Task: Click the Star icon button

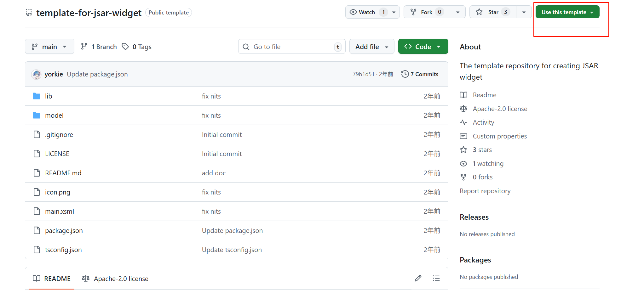Action: pos(479,12)
